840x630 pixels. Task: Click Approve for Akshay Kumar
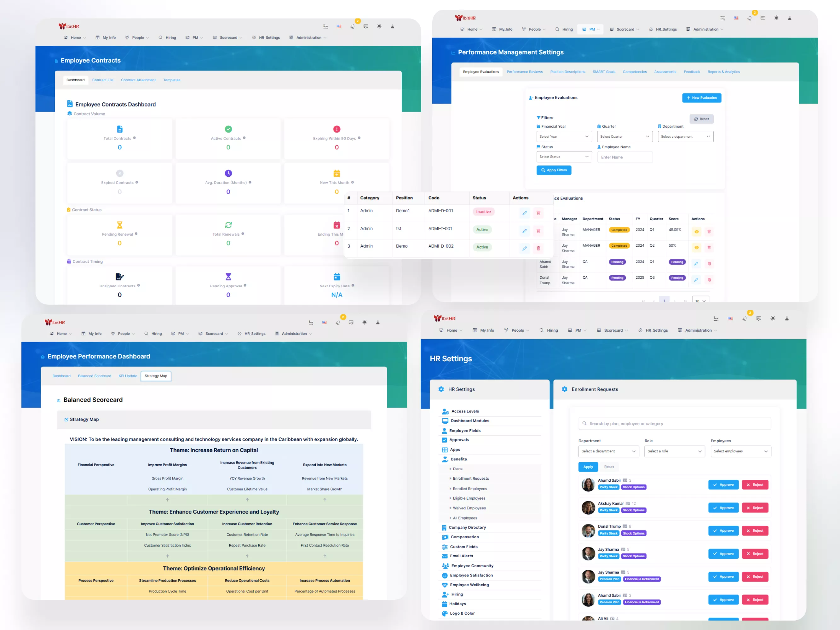pos(723,508)
